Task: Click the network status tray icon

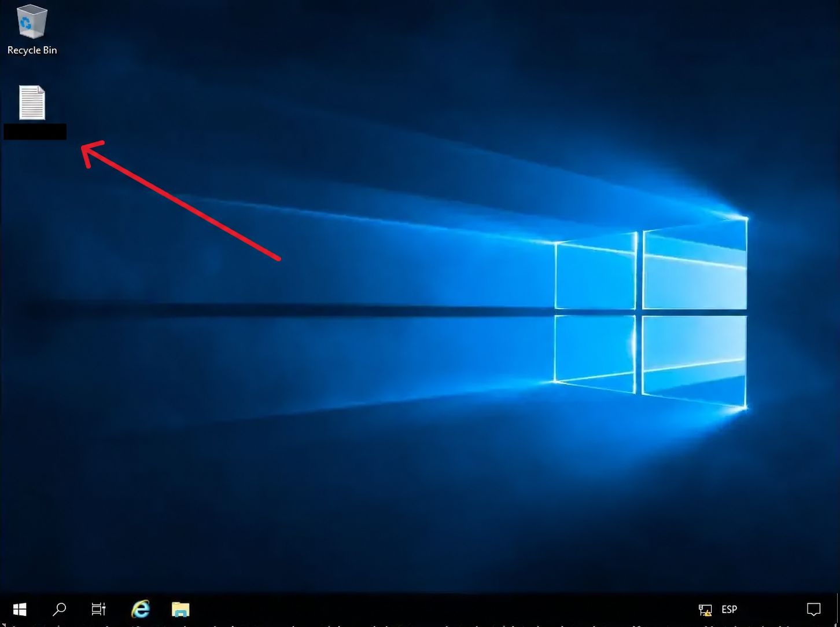Action: point(705,610)
